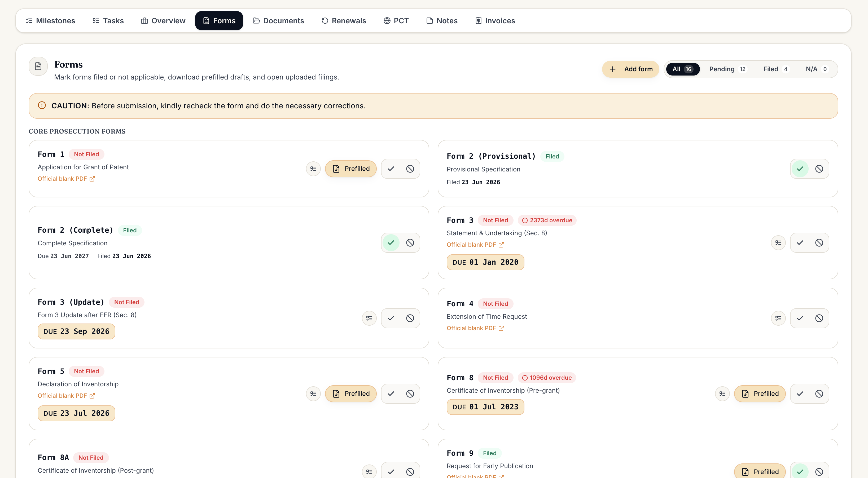Viewport: 868px width, 478px height.
Task: Click the Add form button
Action: click(630, 69)
